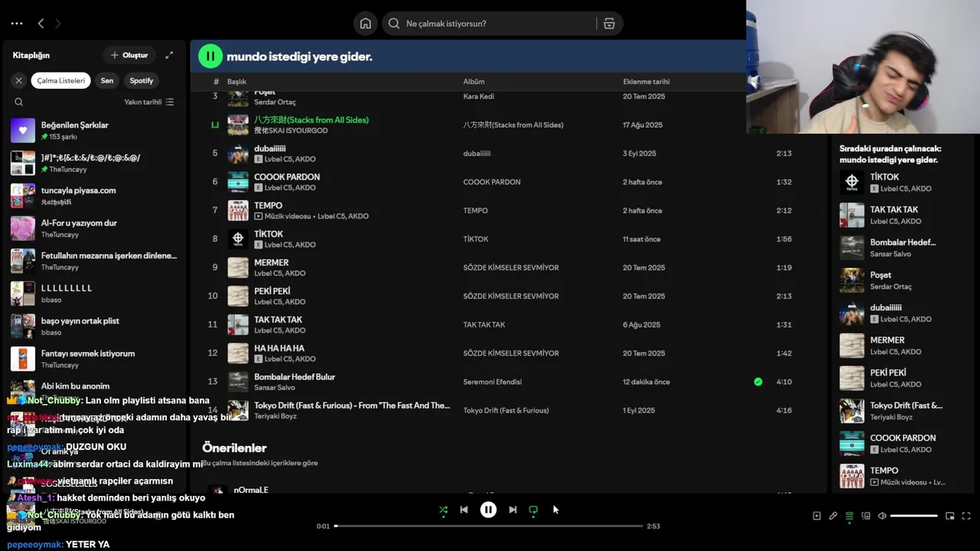Image resolution: width=980 pixels, height=551 pixels.
Task: Select the PEKİ PEKİ track title in list
Action: point(272,291)
